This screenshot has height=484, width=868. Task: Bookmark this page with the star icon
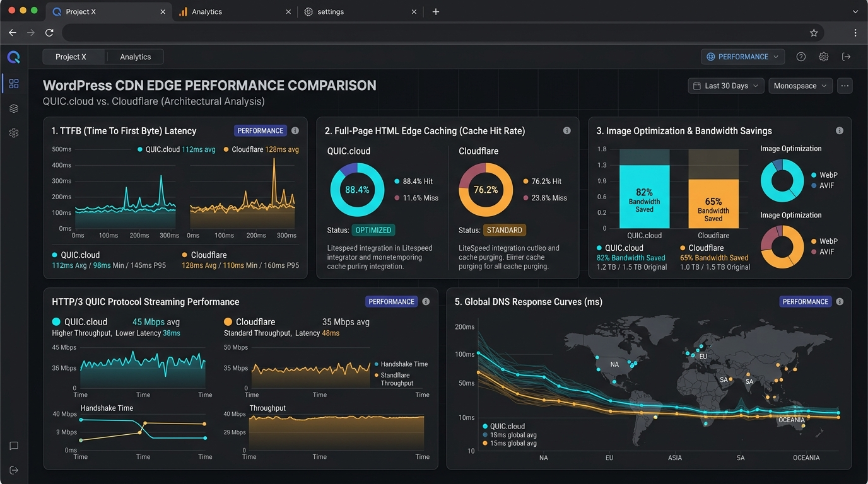814,33
